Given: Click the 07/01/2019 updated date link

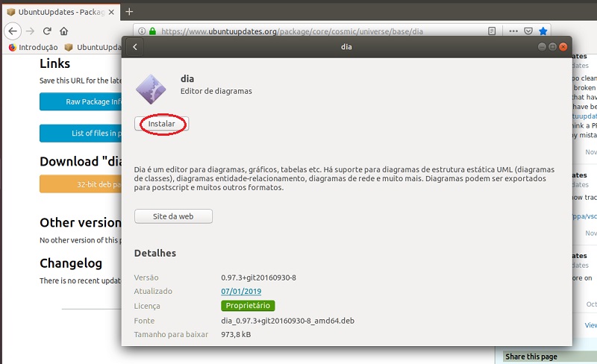Looking at the screenshot, I should point(241,292).
